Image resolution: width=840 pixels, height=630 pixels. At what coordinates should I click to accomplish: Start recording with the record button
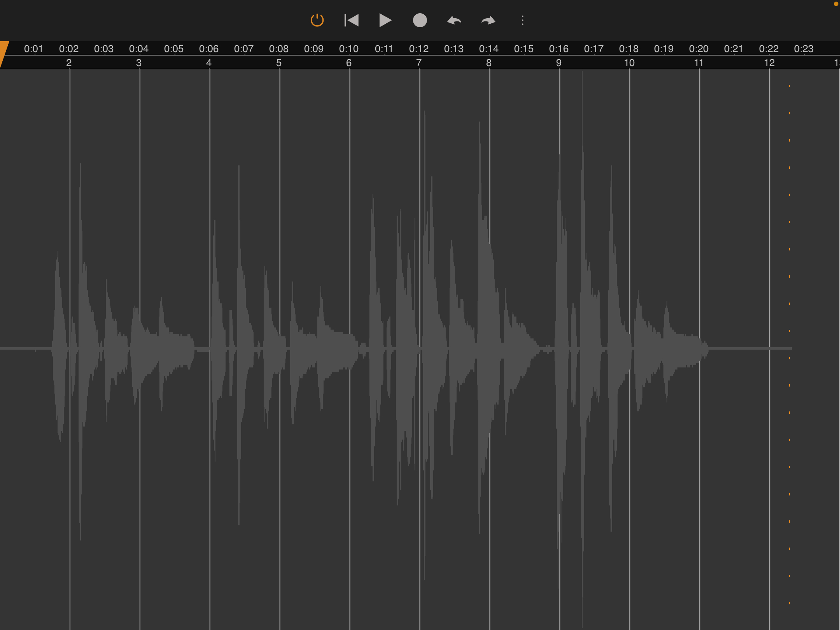[x=420, y=20]
